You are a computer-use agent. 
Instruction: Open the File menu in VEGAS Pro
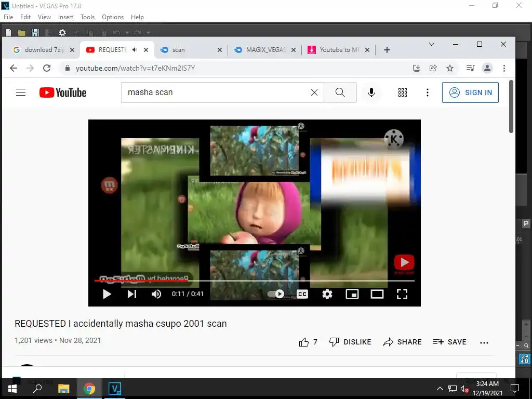[x=8, y=17]
